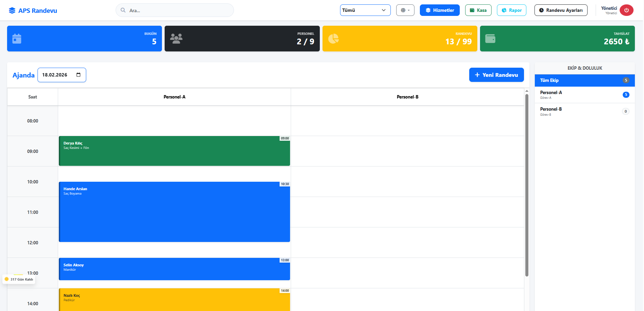
Task: Open the Kasa button
Action: [x=478, y=10]
